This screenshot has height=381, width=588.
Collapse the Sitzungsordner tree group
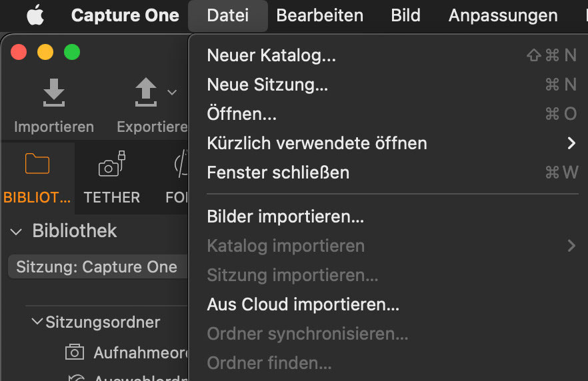37,322
